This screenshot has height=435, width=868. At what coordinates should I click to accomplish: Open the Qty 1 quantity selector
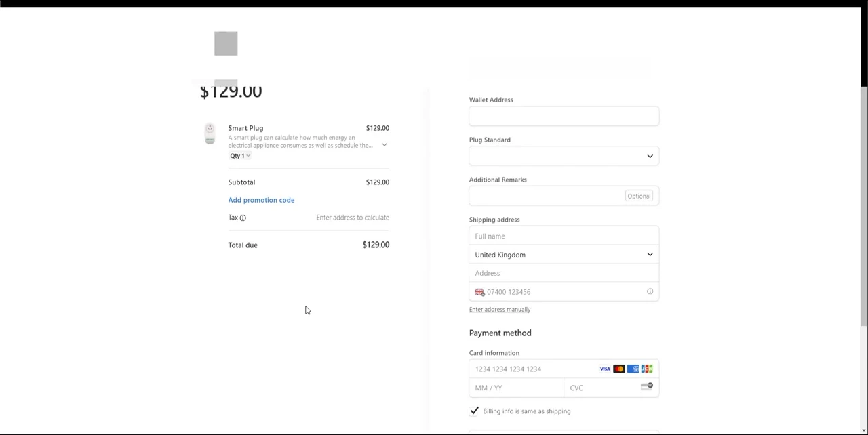coord(240,155)
